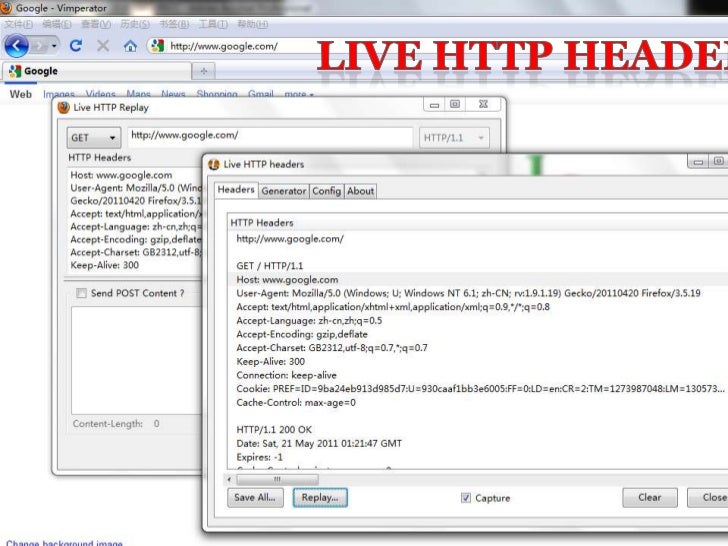
Task: Open the back/forward history dropdown arrow
Action: 54,46
